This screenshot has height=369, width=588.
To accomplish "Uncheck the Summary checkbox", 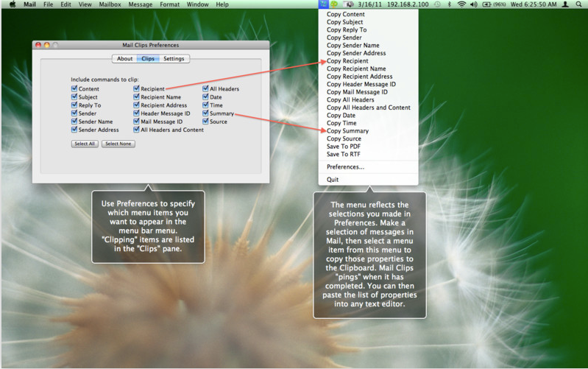I will point(205,113).
